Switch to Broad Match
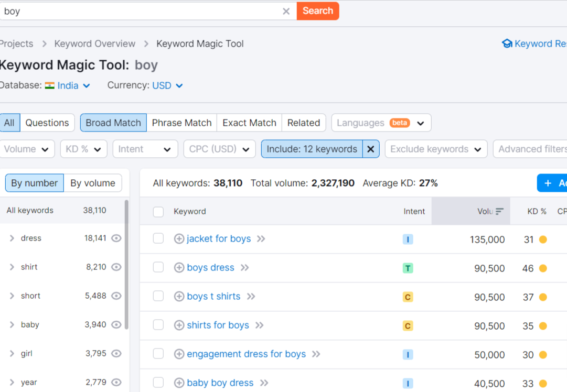The height and width of the screenshot is (392, 567). point(113,123)
